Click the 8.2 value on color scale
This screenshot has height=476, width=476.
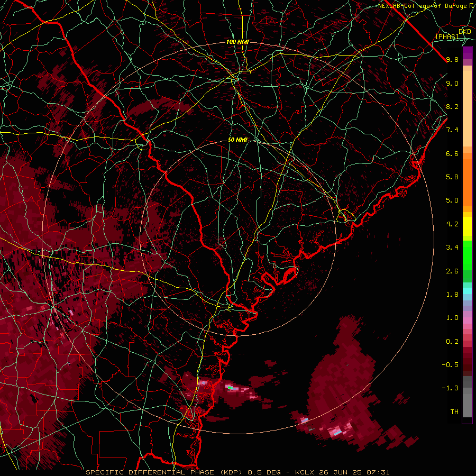point(452,106)
